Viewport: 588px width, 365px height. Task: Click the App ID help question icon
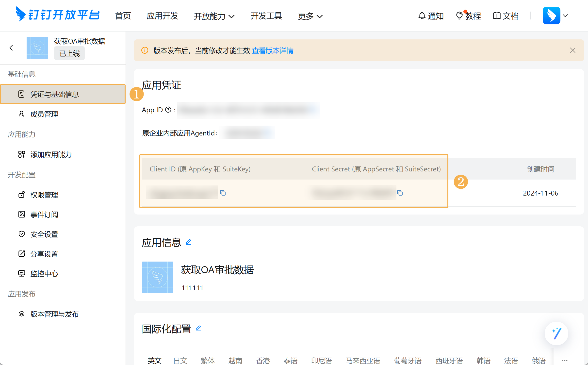(168, 110)
